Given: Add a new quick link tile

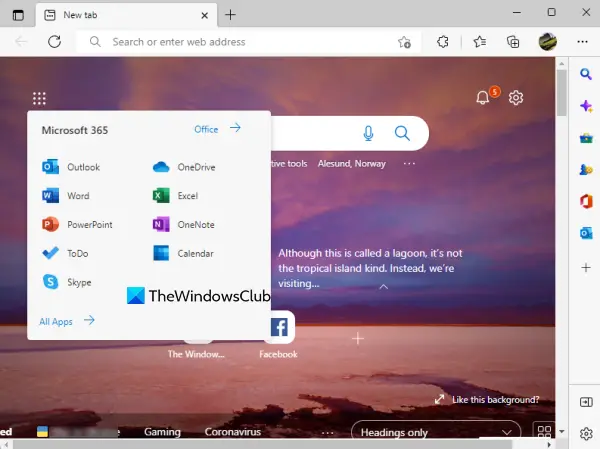Looking at the screenshot, I should 358,338.
